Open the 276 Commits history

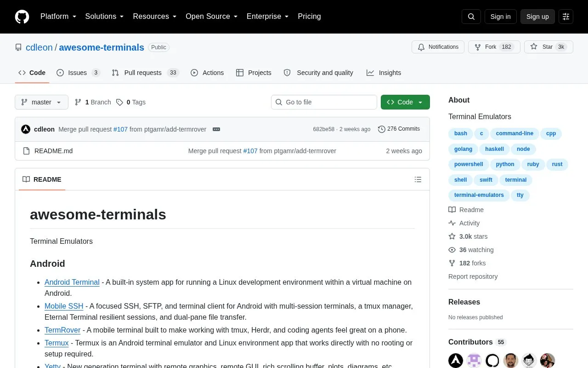pyautogui.click(x=399, y=129)
